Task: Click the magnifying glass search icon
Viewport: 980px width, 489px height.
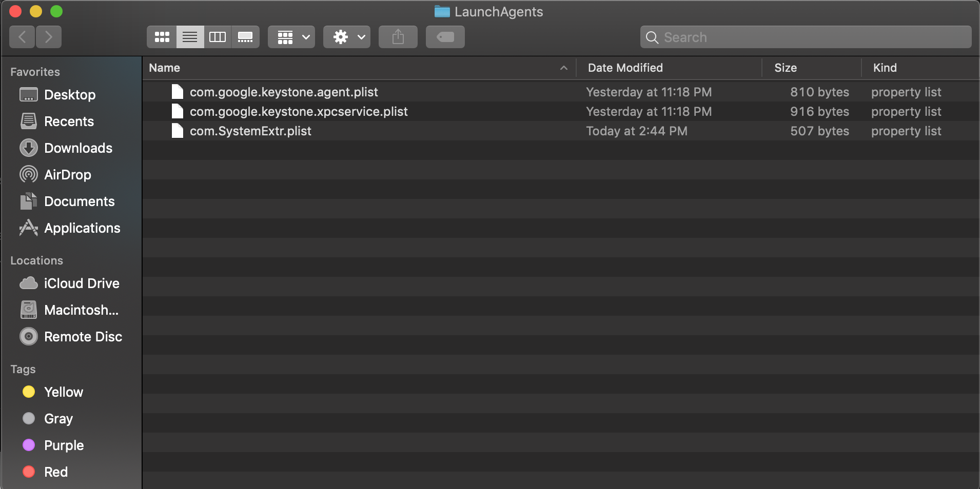Action: tap(652, 37)
